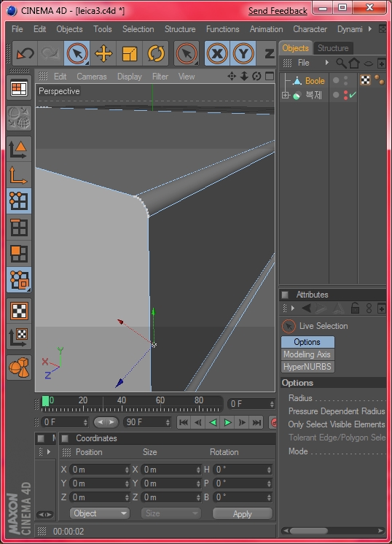Open the Objects menu
Image resolution: width=392 pixels, height=544 pixels.
point(69,29)
